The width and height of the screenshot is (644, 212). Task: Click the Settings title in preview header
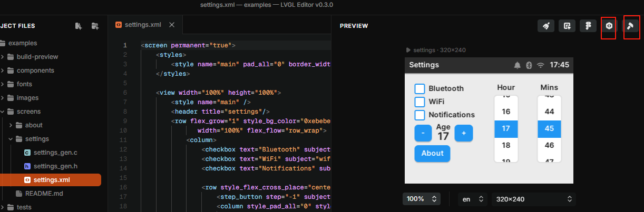[x=424, y=65]
